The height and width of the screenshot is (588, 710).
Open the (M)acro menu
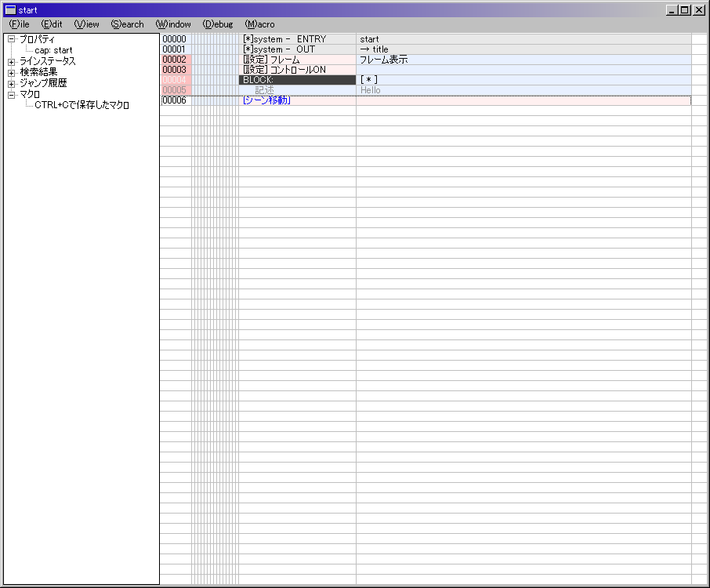[259, 24]
